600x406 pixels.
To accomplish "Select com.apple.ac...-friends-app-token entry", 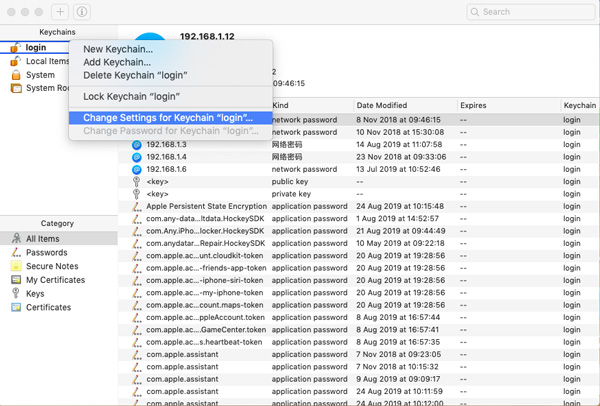I will pos(206,268).
